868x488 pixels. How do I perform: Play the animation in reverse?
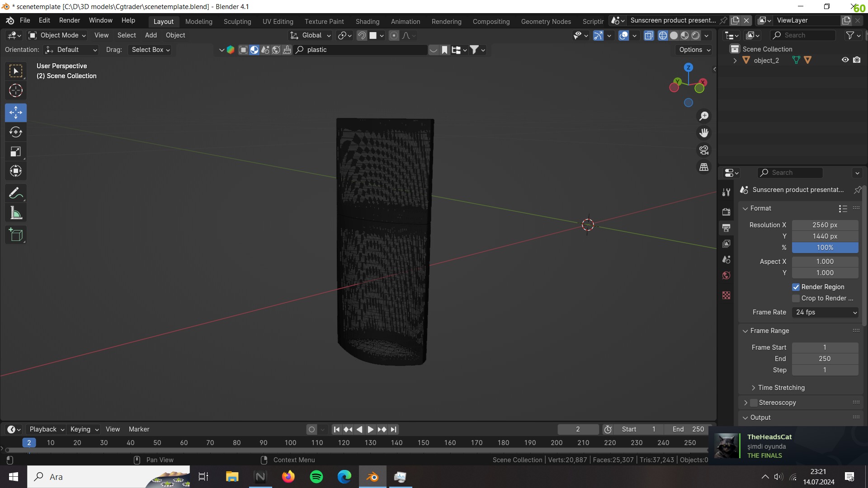pos(359,429)
